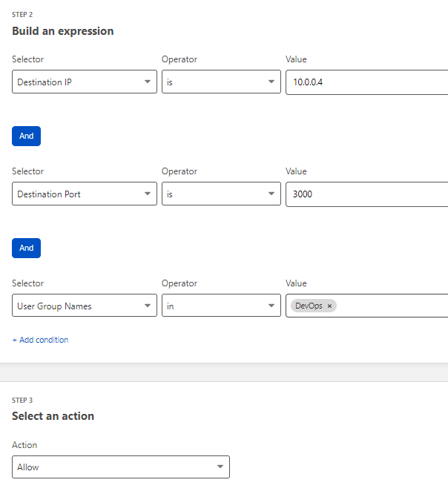Expand the 'in' operator dropdown
This screenshot has height=497, width=448.
pos(221,306)
